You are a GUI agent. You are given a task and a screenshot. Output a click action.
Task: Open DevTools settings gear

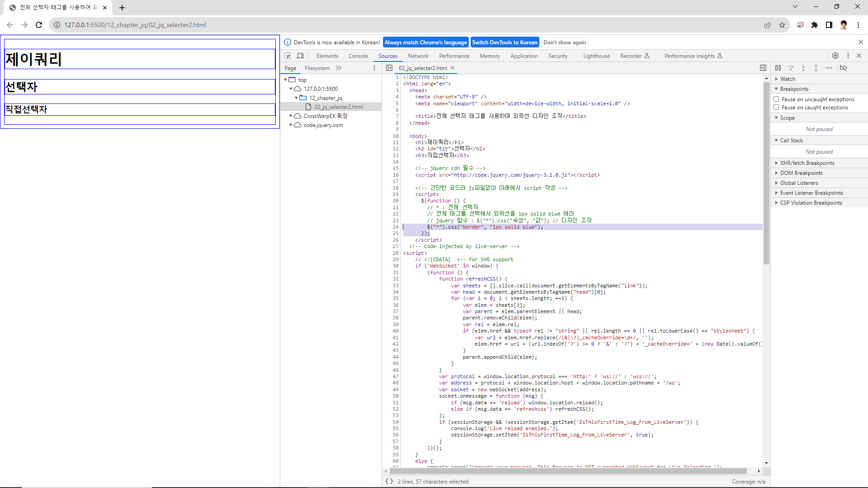pyautogui.click(x=835, y=56)
